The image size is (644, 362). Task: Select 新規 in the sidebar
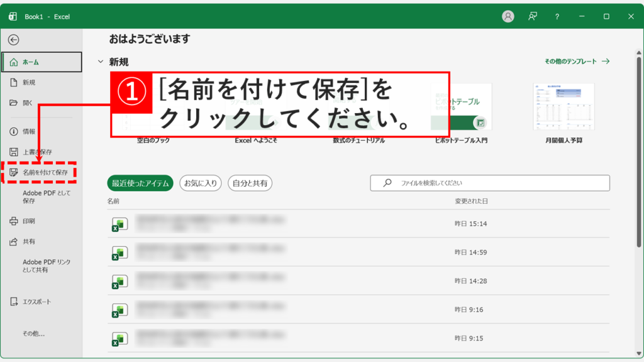tap(29, 82)
